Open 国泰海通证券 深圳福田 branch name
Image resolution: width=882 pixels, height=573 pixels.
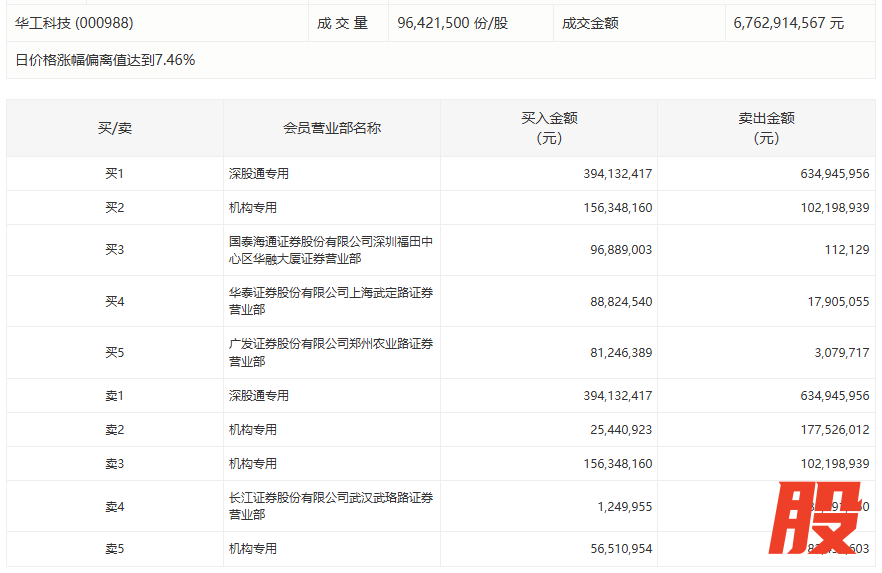[330, 250]
